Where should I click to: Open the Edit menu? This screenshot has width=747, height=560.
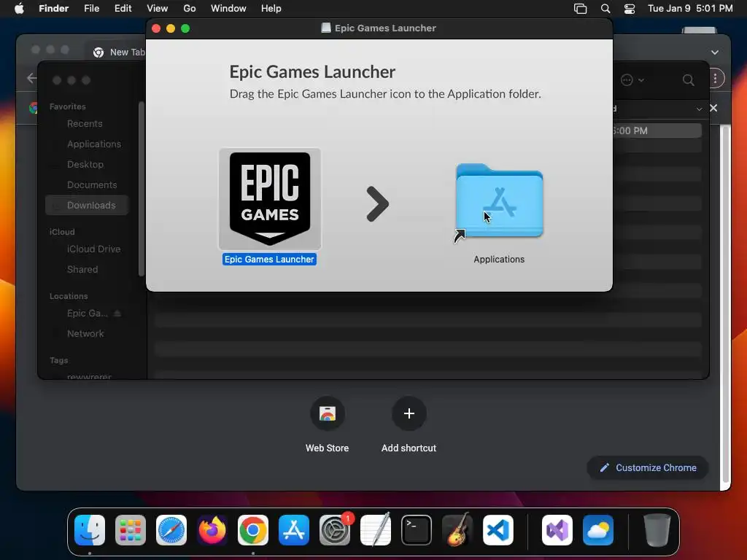pos(123,9)
